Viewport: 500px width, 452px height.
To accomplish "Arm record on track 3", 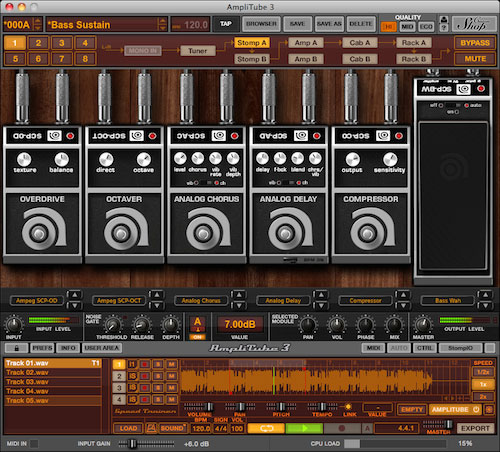I will [x=145, y=388].
